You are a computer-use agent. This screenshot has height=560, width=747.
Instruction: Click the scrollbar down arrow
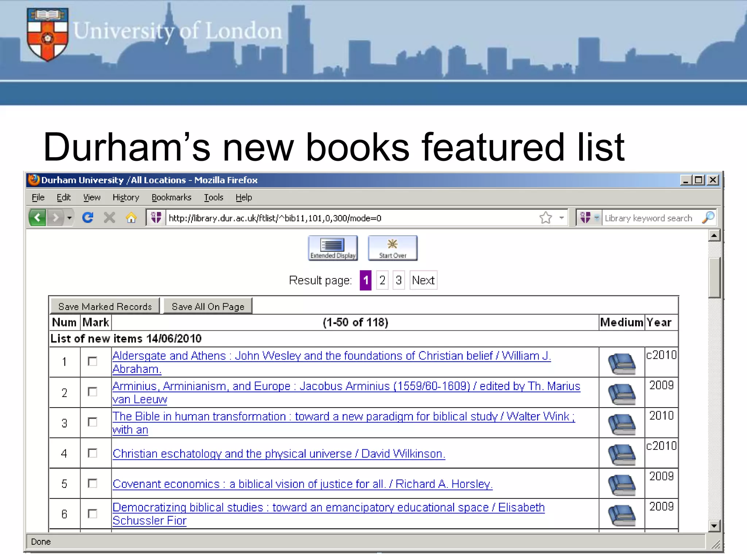714,525
